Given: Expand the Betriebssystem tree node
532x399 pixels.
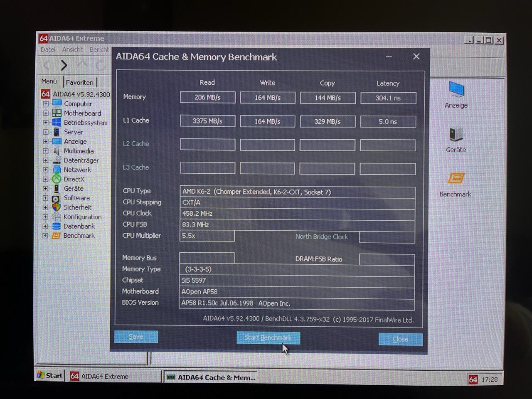Looking at the screenshot, I should tap(46, 123).
